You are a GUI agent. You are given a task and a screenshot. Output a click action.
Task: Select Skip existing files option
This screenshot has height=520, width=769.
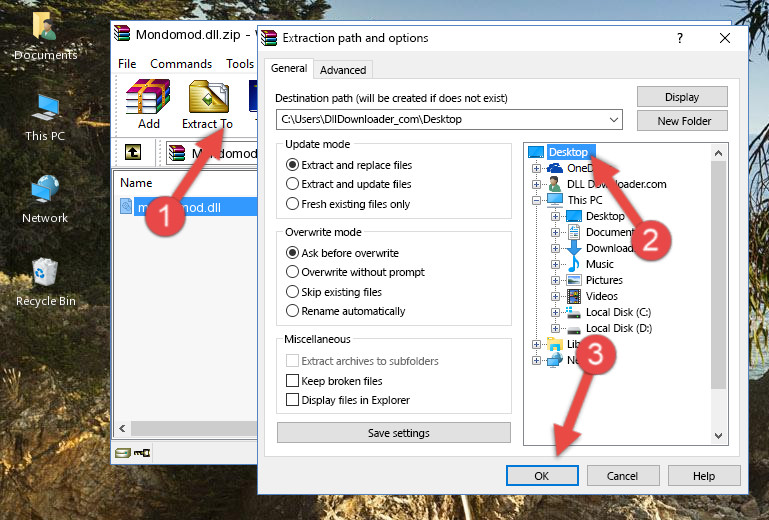tap(334, 291)
